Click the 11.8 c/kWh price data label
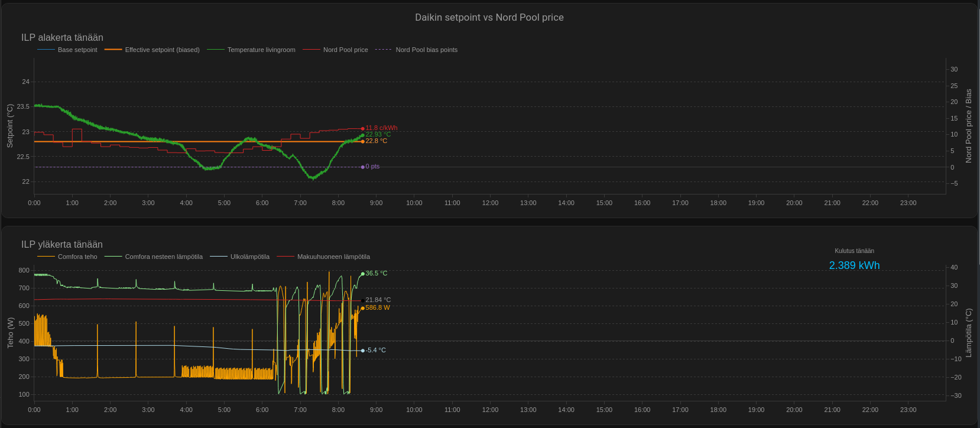The height and width of the screenshot is (428, 980). coord(381,128)
